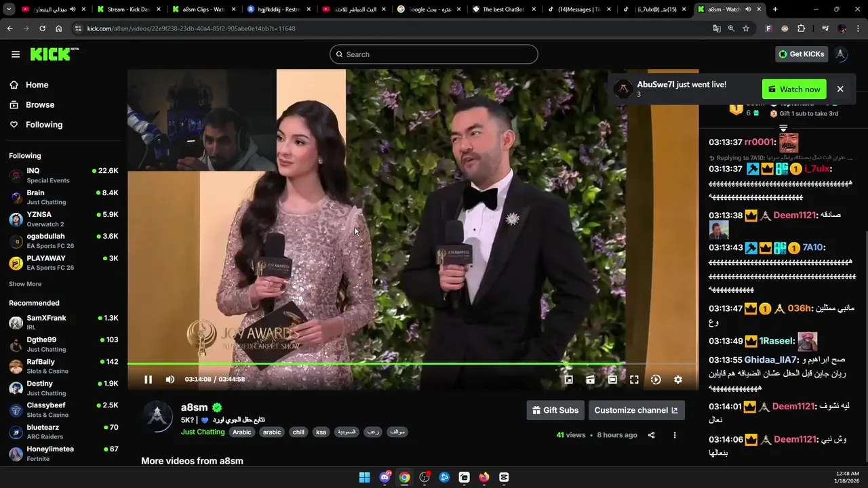Screen dimensions: 868x488
Task: Click the browser home icon
Action: pyautogui.click(x=59, y=28)
